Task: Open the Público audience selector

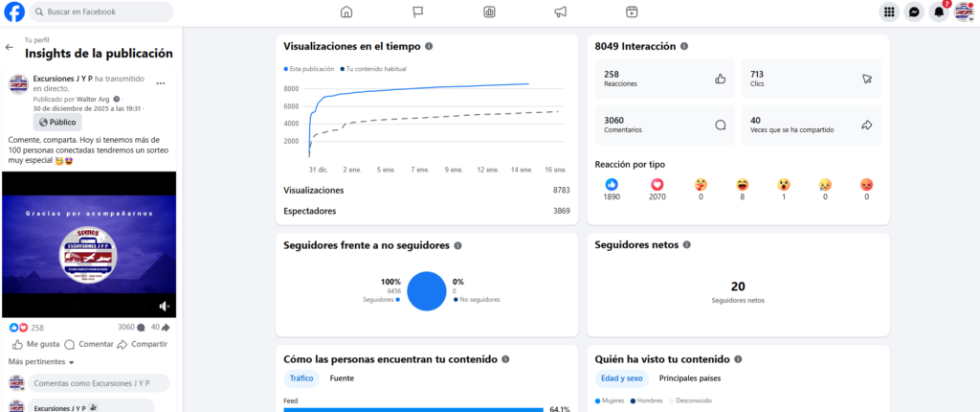Action: coord(57,122)
